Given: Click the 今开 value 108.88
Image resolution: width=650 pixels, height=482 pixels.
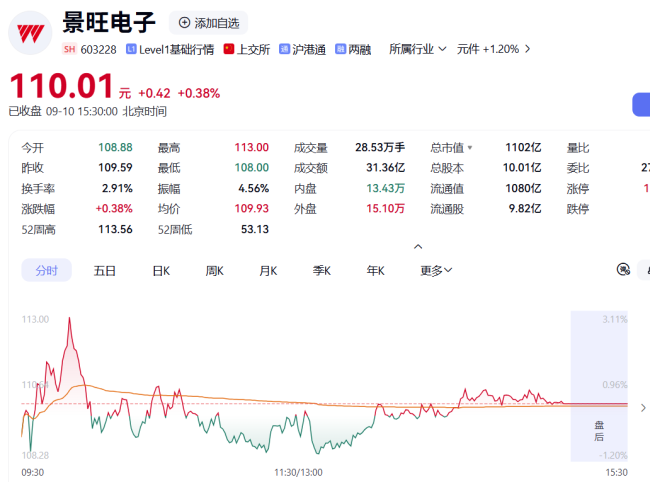Looking at the screenshot, I should [115, 148].
